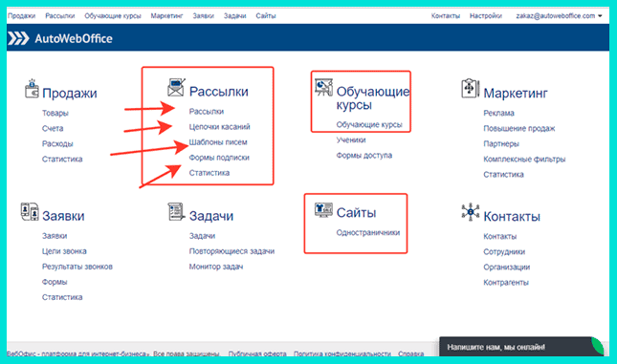Open Цели звонка link

click(x=64, y=251)
